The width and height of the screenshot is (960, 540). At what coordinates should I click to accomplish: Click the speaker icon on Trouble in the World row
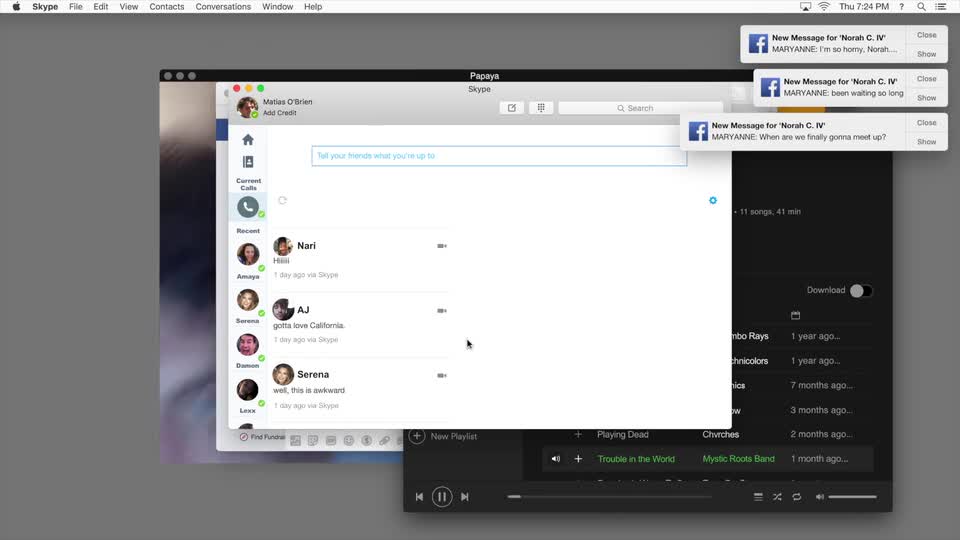click(555, 459)
